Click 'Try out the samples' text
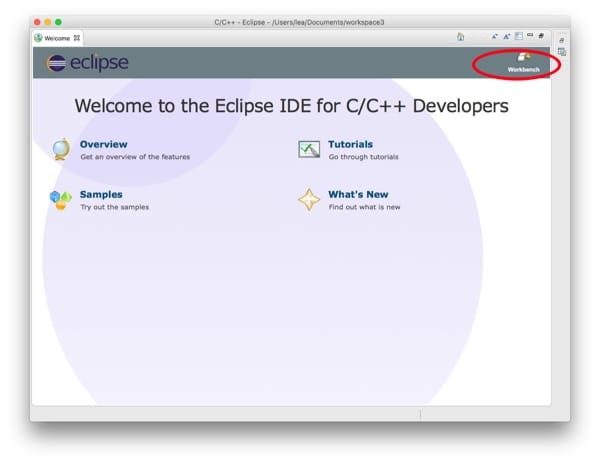 click(x=114, y=207)
